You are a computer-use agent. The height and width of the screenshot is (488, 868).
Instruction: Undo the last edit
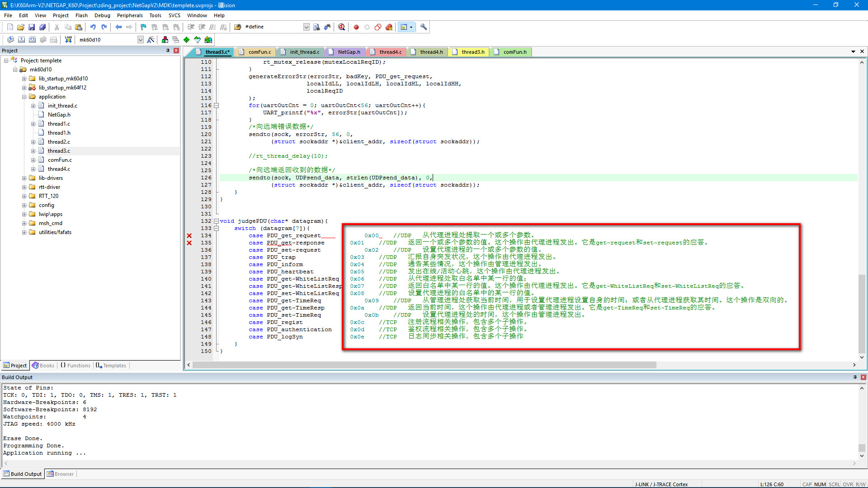click(93, 27)
